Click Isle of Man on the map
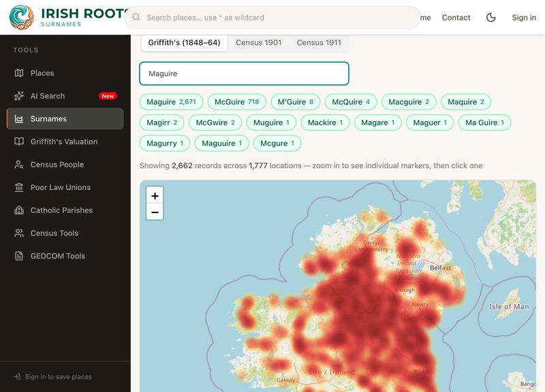This screenshot has width=545, height=392. (x=509, y=306)
